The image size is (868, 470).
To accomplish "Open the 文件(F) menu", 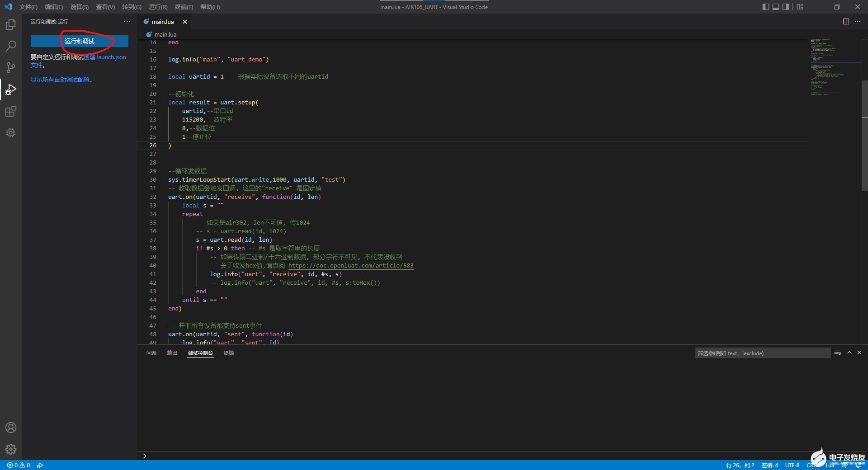I will [x=28, y=7].
